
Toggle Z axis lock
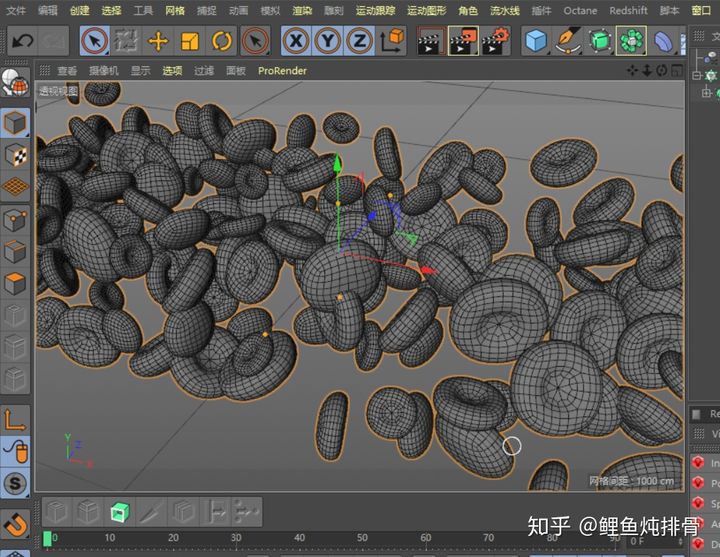(359, 41)
